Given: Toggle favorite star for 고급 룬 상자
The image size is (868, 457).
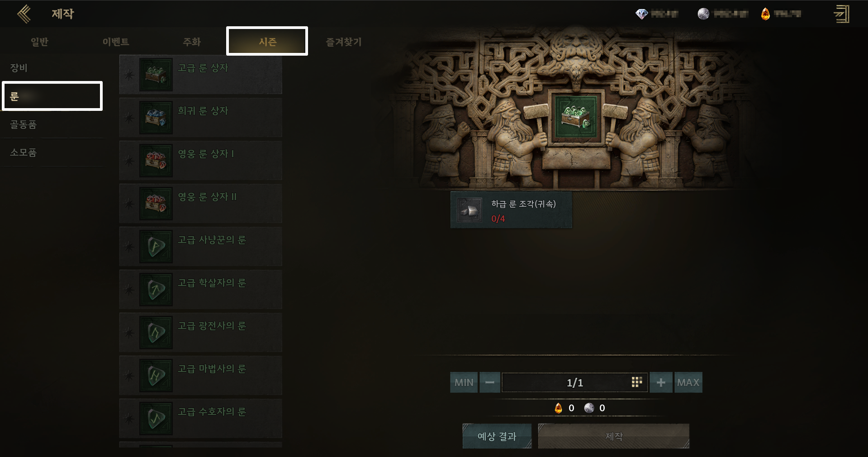Looking at the screenshot, I should 129,75.
